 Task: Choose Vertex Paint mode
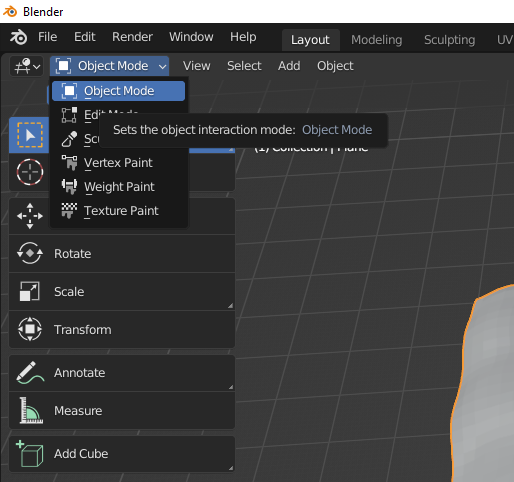[118, 163]
